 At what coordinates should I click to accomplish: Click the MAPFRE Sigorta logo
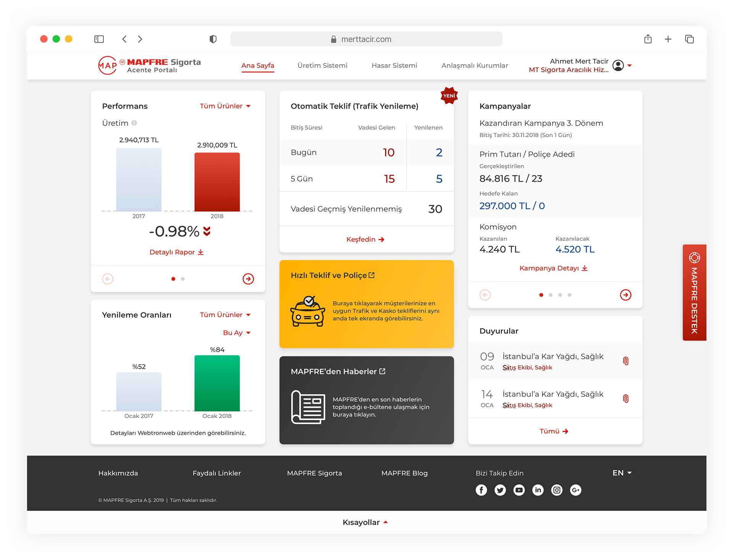tap(150, 66)
